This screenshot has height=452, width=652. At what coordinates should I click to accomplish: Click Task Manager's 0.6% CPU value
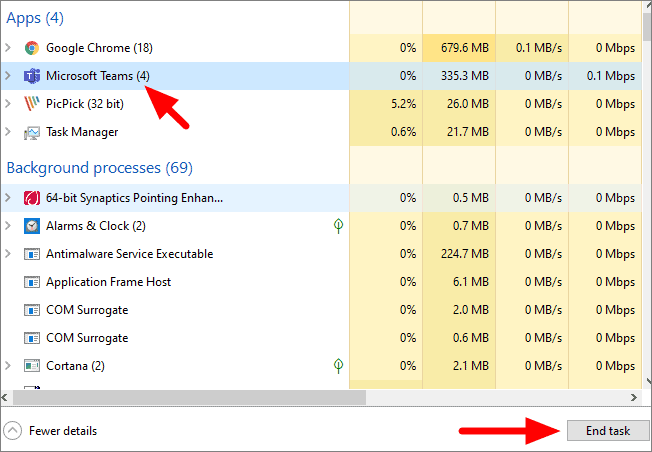click(403, 132)
